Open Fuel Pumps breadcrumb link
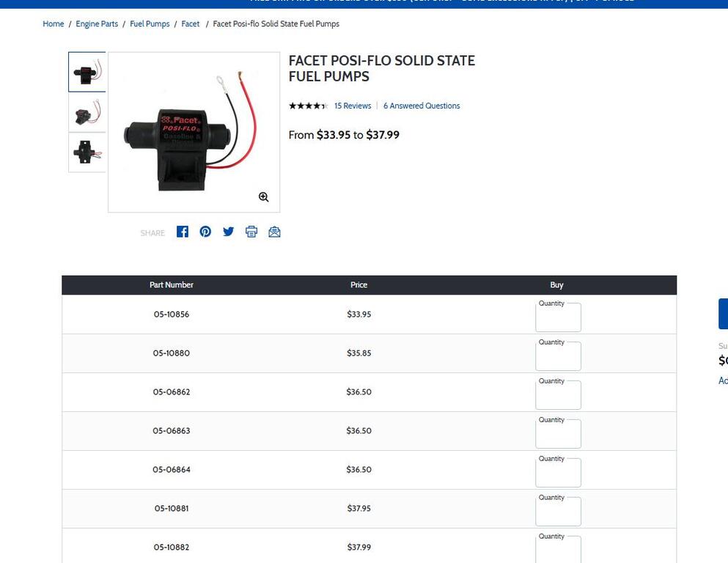Screen dimensions: 728x563 click(150, 23)
